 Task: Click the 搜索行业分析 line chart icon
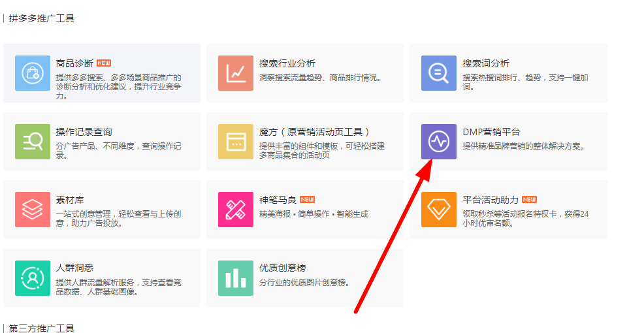point(236,73)
